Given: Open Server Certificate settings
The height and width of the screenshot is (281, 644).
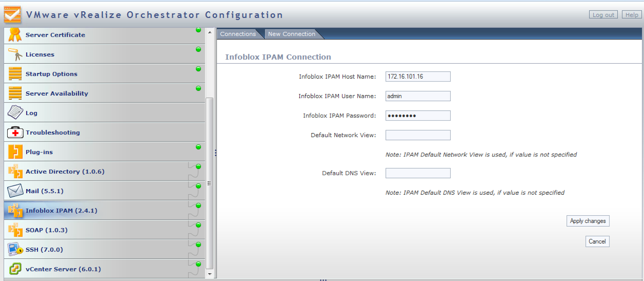Looking at the screenshot, I should tap(105, 35).
